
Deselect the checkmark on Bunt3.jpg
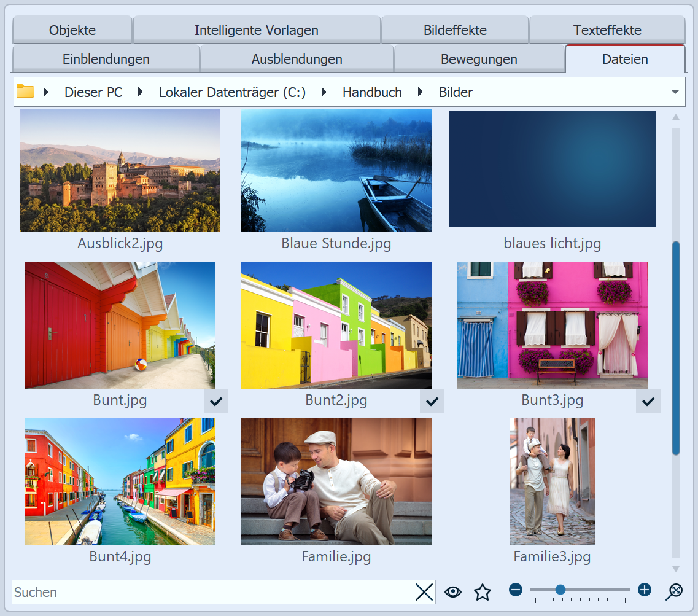648,401
